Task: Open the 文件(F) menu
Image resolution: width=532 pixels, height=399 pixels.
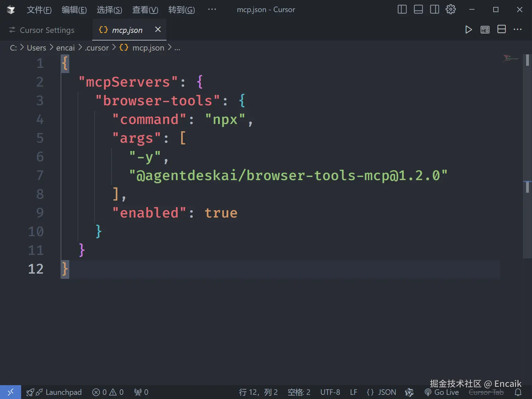Action: click(x=39, y=10)
